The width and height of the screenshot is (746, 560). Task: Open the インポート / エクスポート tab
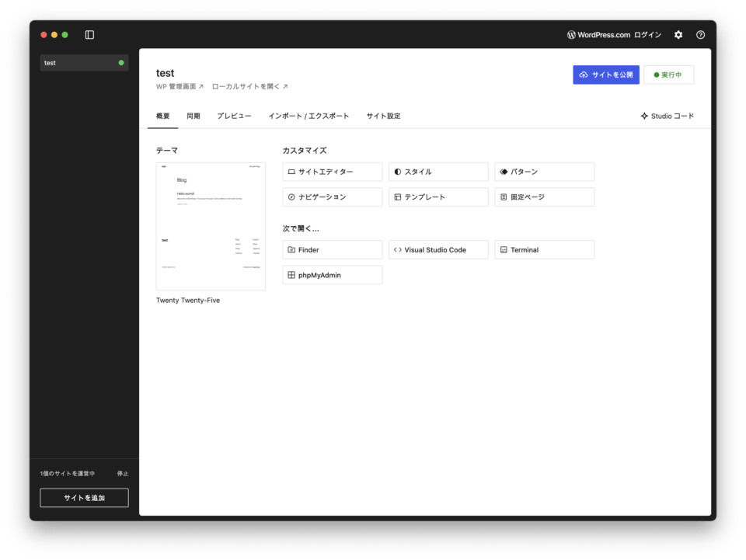click(309, 116)
